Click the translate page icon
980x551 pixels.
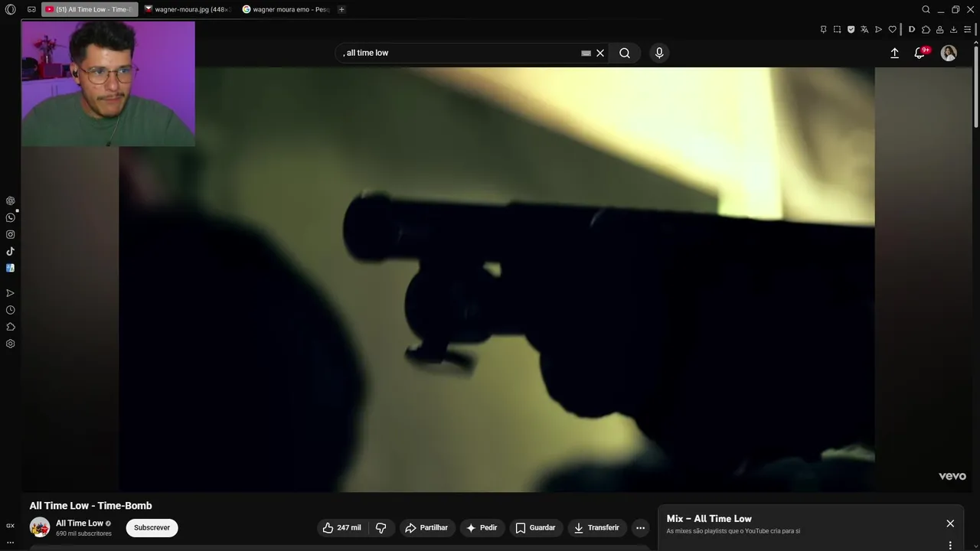(864, 29)
